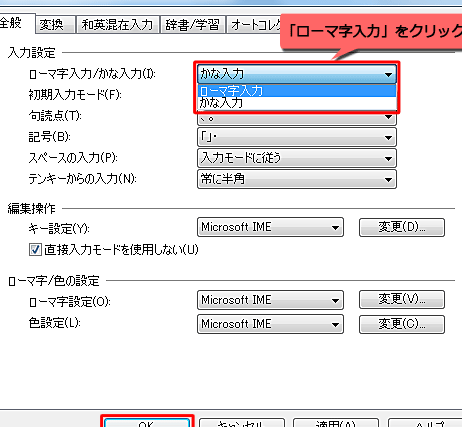
Task: Expand the ローマ字設定 dropdown
Action: 270,300
